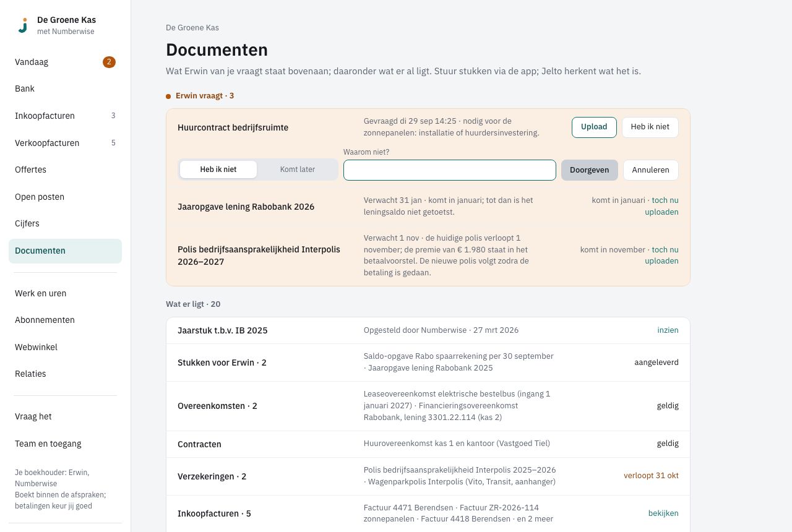Go to Inkoopfacturen in sidebar

pyautogui.click(x=65, y=116)
